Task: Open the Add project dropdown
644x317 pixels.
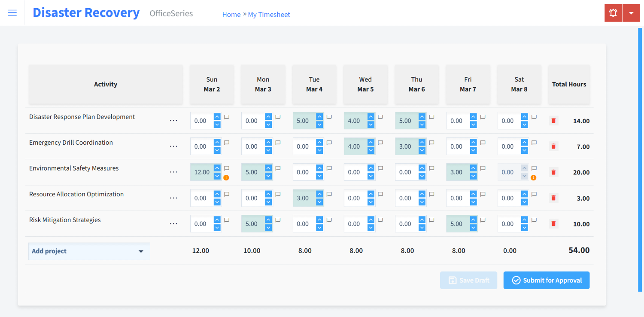Action: 89,251
